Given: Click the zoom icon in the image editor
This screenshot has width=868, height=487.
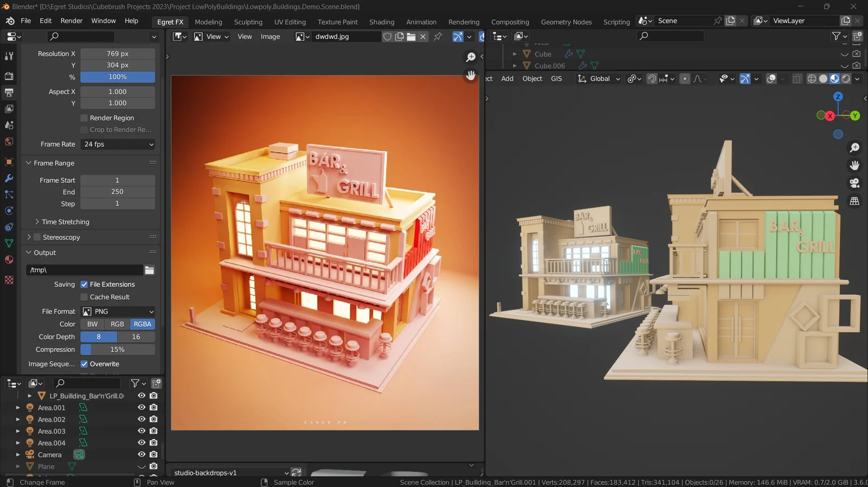Looking at the screenshot, I should (471, 57).
